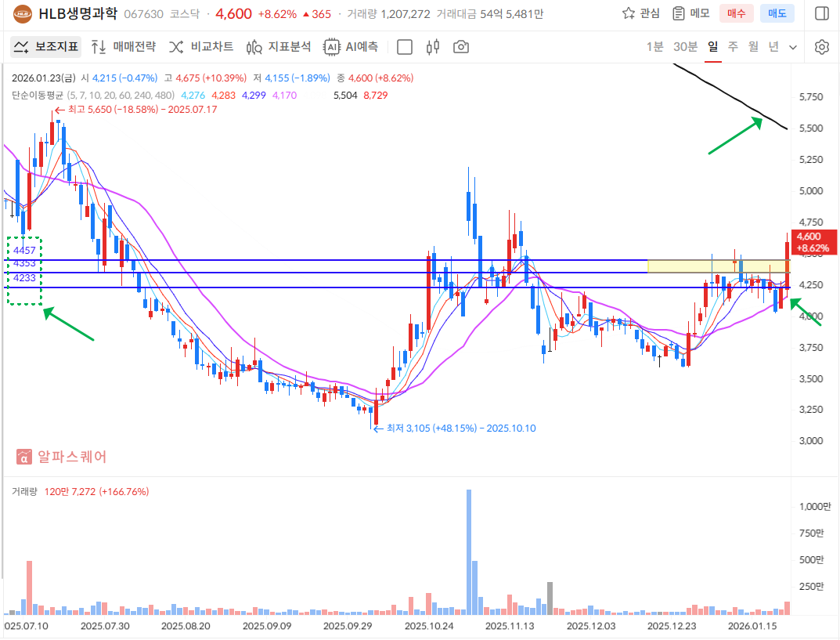
Task: Open the 지표분석 indicator analysis
Action: pyautogui.click(x=279, y=47)
